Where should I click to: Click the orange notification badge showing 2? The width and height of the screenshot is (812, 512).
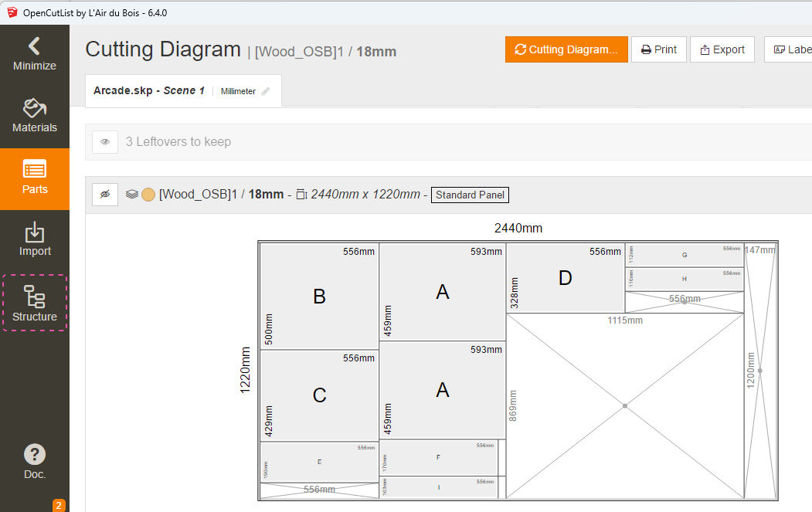tap(59, 505)
